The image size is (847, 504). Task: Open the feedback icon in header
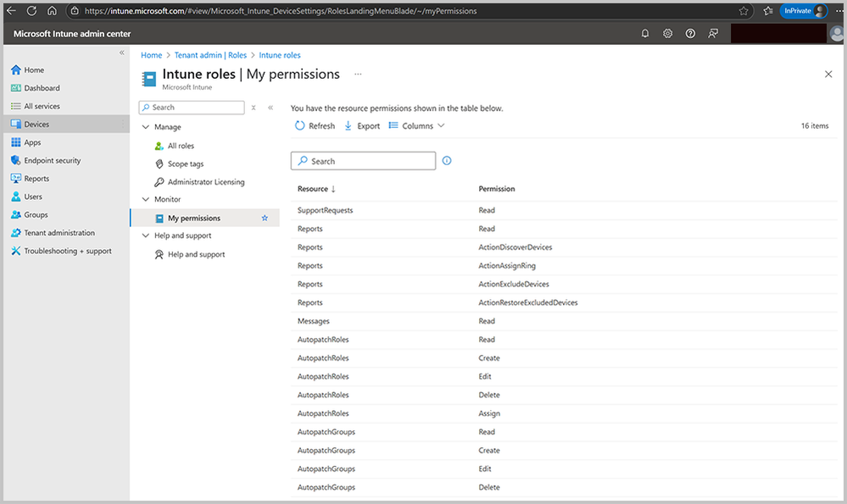[713, 33]
